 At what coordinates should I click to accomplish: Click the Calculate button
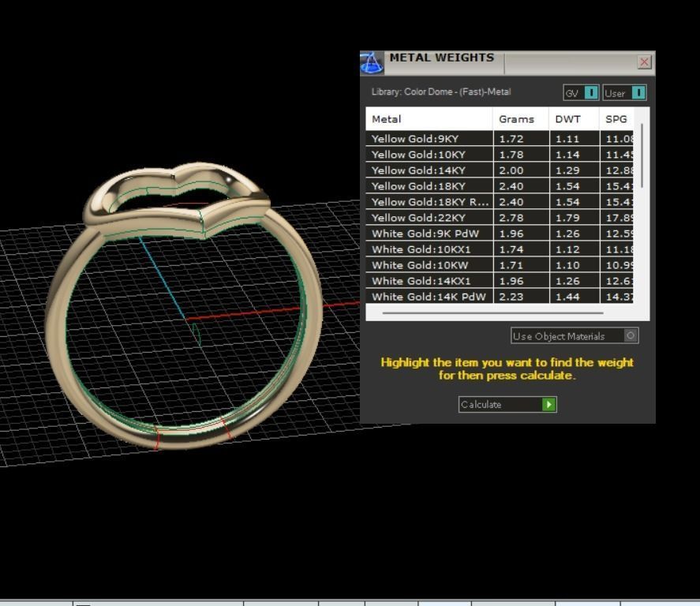coord(507,404)
